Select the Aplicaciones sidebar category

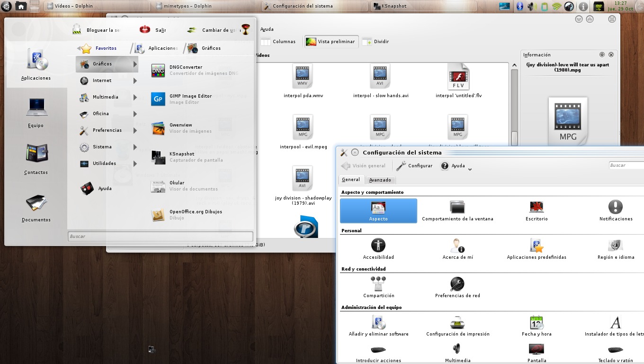pos(36,64)
